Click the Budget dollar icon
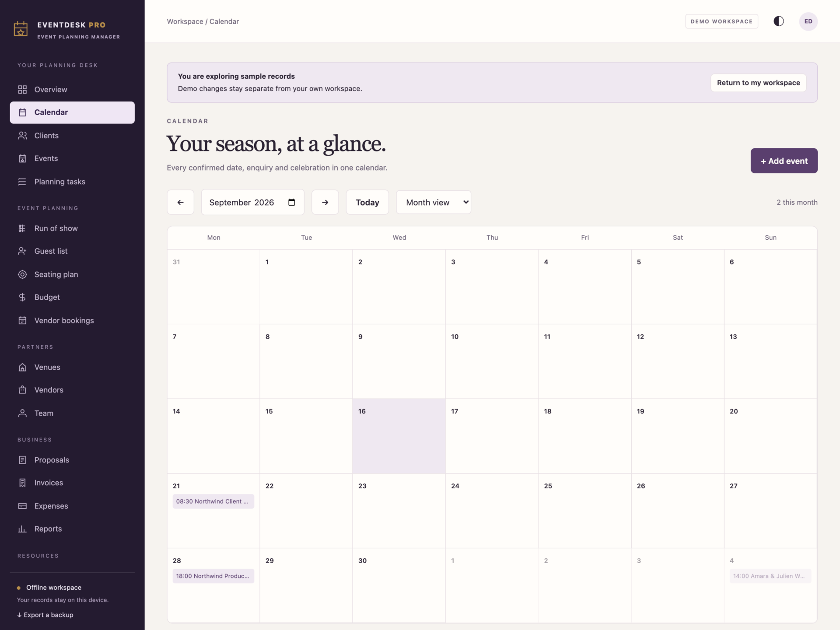Viewport: 840px width, 630px height. tap(22, 297)
